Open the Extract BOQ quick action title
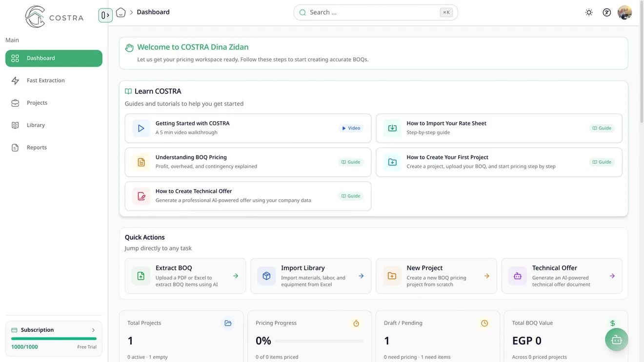This screenshot has height=362, width=644. [x=174, y=268]
